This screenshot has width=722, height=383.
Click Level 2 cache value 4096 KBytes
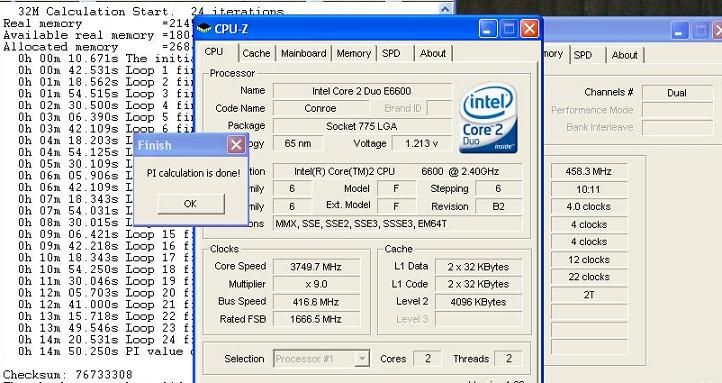(478, 302)
